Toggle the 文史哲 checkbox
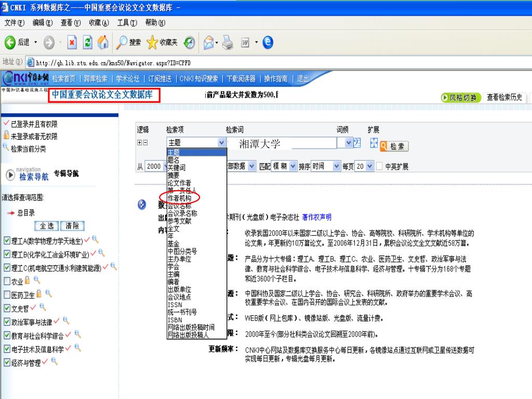The height and width of the screenshot is (399, 532). tap(7, 309)
